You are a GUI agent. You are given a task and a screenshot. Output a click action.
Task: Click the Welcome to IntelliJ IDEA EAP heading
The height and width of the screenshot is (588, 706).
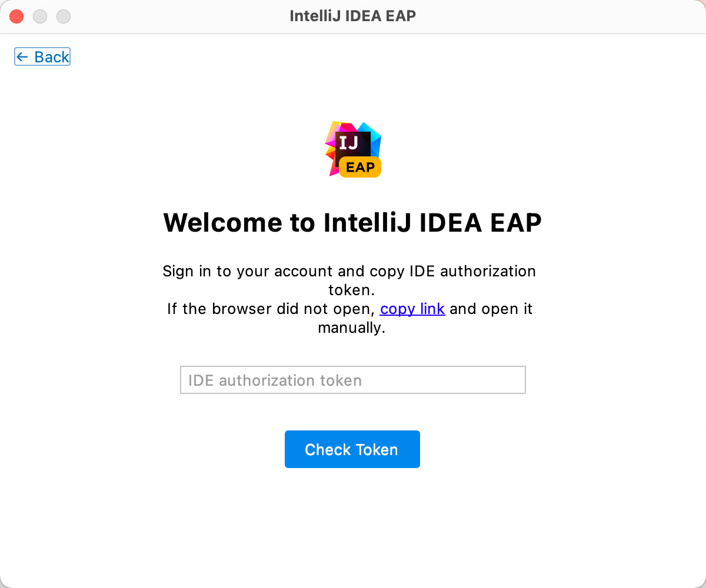(352, 223)
